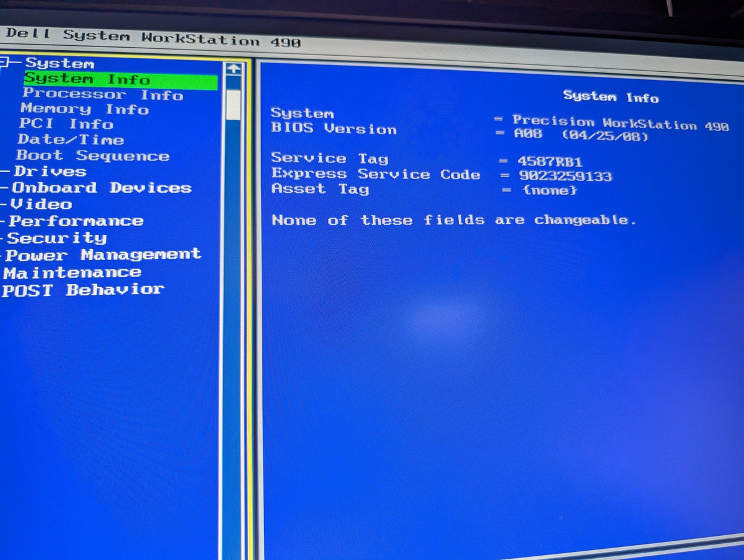The image size is (744, 560).
Task: Click the Asset Tag {none} value
Action: tap(549, 190)
